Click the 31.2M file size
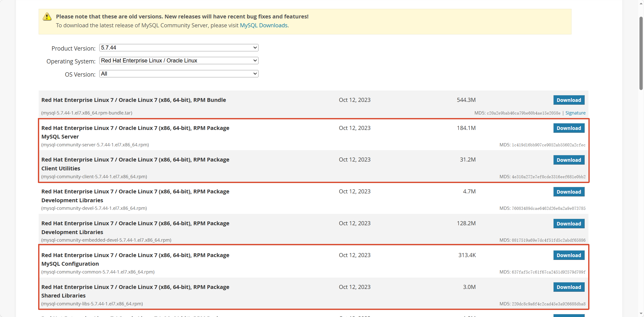Viewport: 644px width, 317px height. click(468, 160)
